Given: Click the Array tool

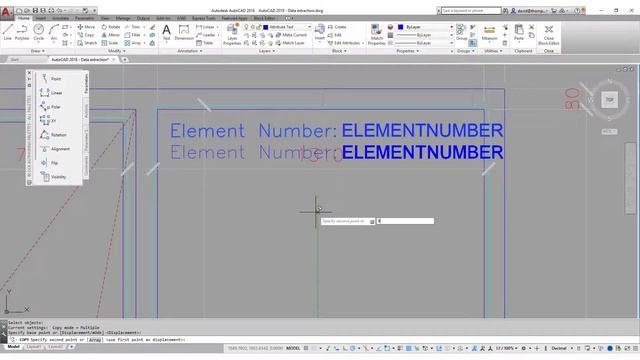Looking at the screenshot, I should (133, 43).
